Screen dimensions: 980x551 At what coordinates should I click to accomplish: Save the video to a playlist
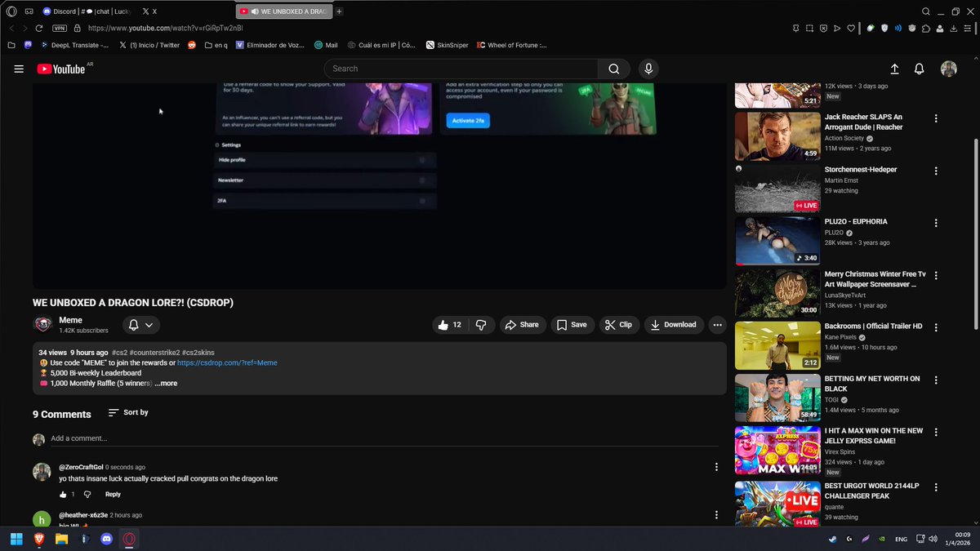572,325
